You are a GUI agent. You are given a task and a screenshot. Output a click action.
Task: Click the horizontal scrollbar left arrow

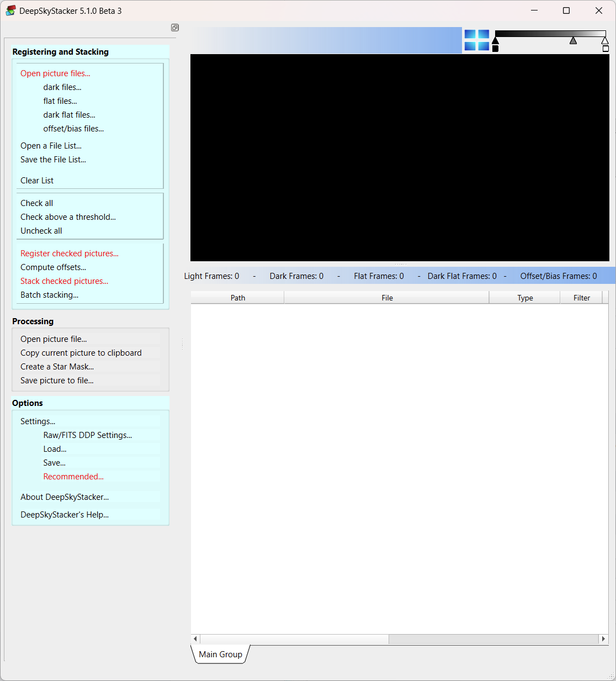click(x=195, y=639)
